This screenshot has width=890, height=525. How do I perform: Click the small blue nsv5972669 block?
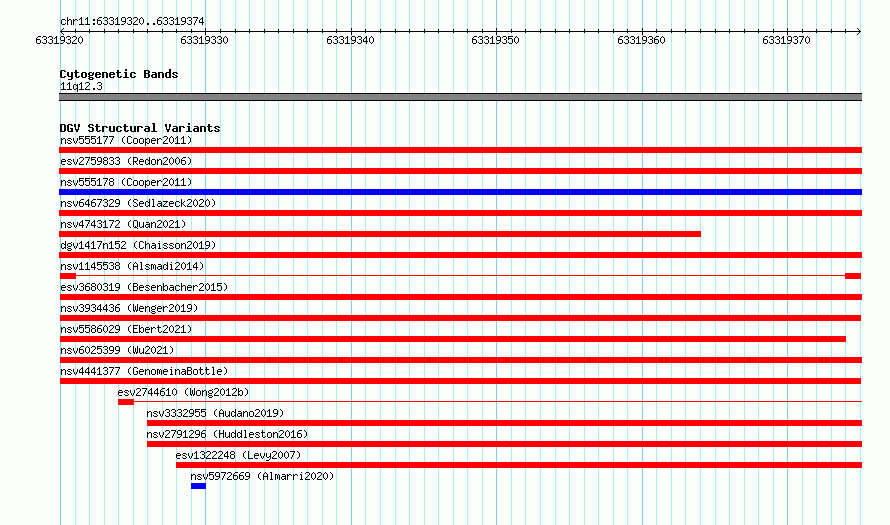pos(198,486)
